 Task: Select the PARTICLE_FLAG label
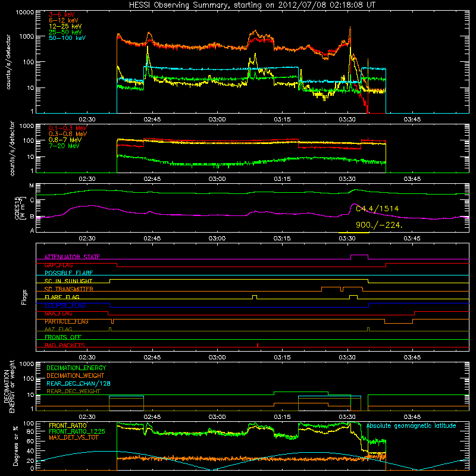[x=67, y=321]
